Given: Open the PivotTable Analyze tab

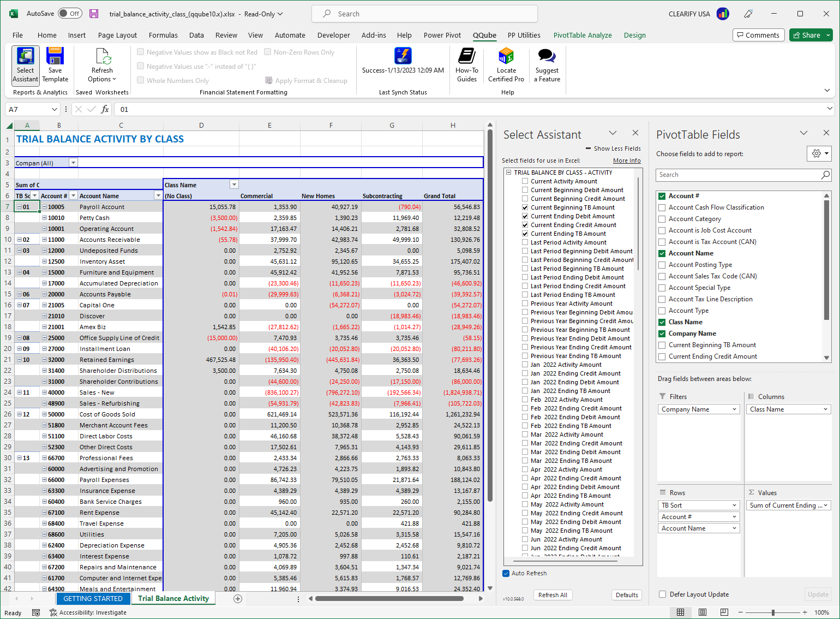Looking at the screenshot, I should click(x=583, y=35).
